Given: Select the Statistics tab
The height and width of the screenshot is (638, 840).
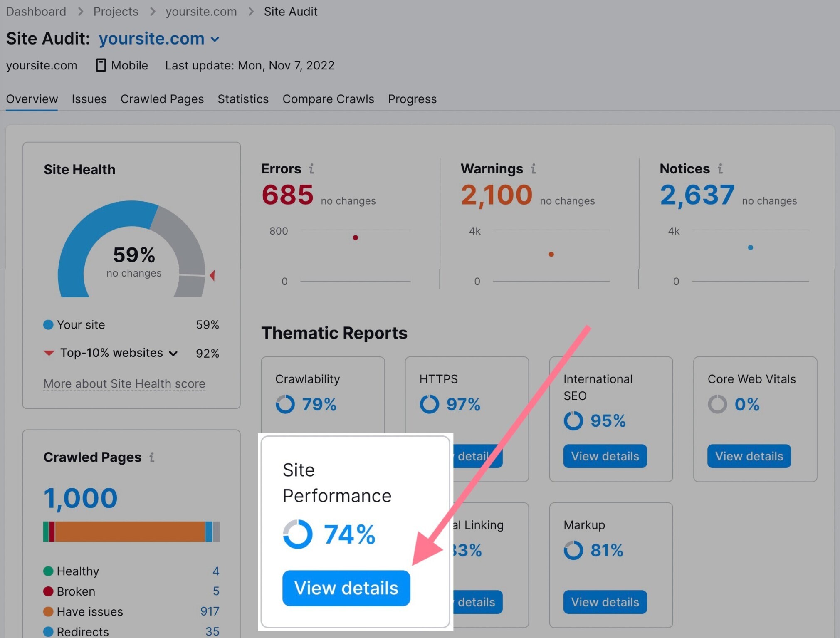Looking at the screenshot, I should tap(242, 99).
